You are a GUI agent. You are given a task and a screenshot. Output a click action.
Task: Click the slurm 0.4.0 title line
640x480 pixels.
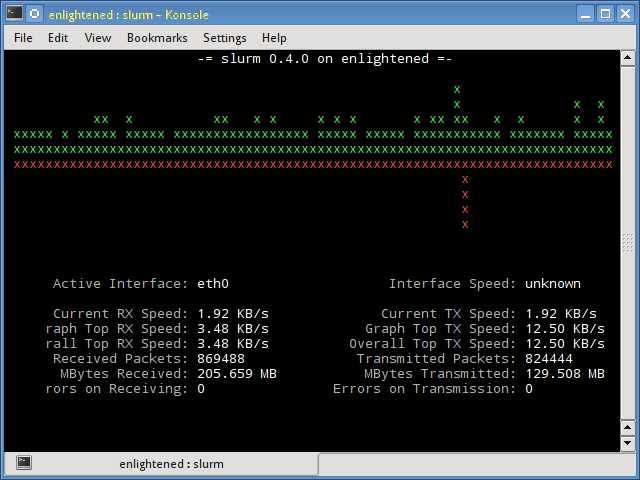324,59
